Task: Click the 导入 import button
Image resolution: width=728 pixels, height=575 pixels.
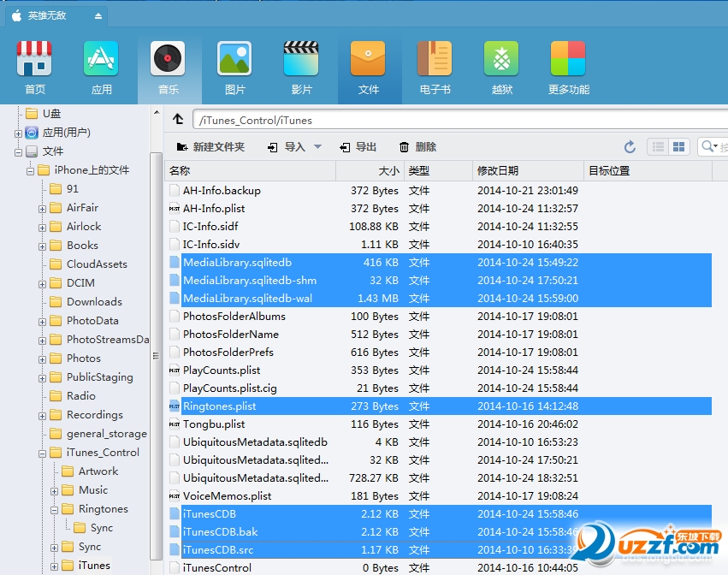Action: click(x=287, y=147)
